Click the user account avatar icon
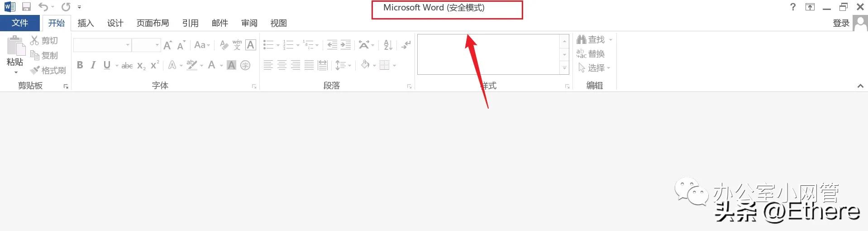Image resolution: width=868 pixels, height=231 pixels. point(860,23)
